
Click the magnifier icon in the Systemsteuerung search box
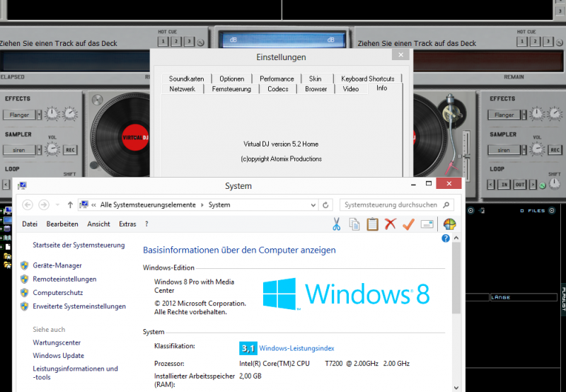point(446,204)
